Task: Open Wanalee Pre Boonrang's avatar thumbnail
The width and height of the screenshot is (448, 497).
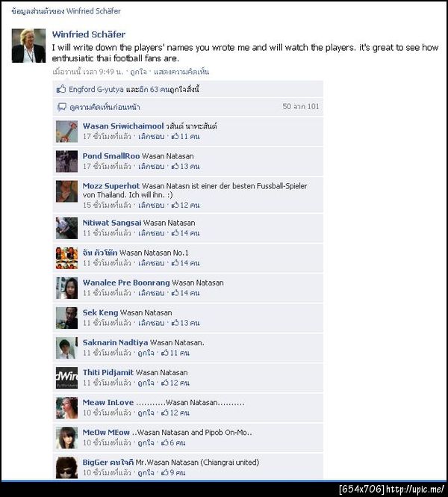Action: pyautogui.click(x=66, y=288)
